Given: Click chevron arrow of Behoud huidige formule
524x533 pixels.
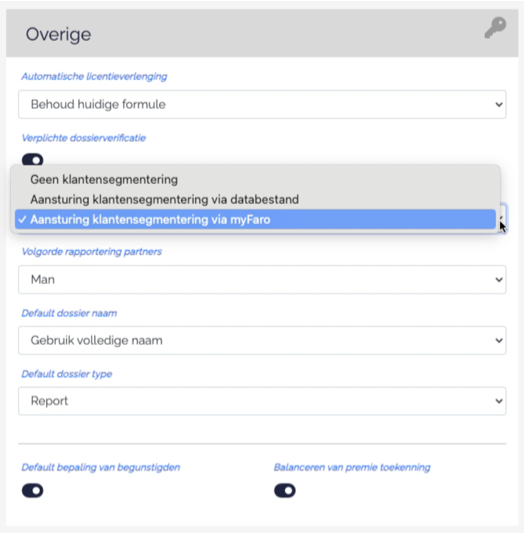Looking at the screenshot, I should click(499, 104).
